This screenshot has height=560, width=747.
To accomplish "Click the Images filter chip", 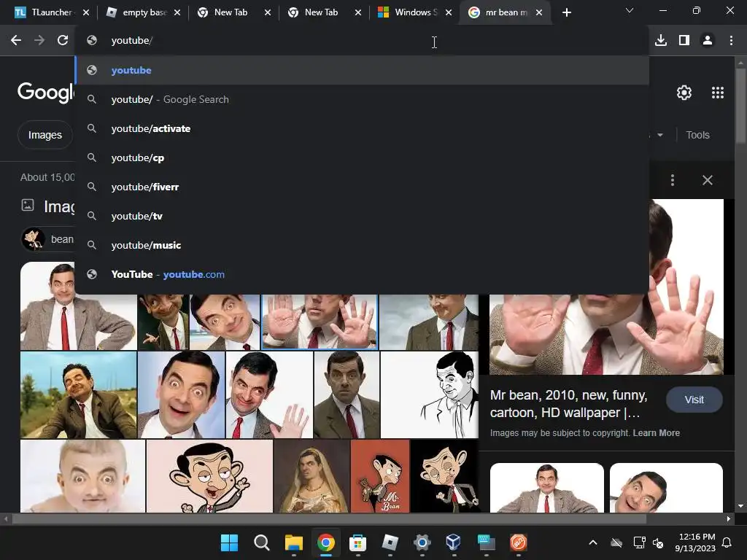I will point(45,135).
